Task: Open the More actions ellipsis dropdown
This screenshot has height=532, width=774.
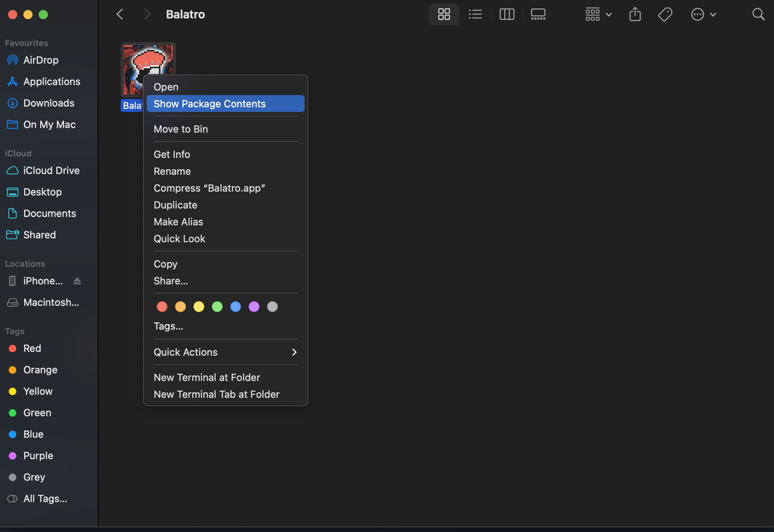Action: (x=703, y=15)
